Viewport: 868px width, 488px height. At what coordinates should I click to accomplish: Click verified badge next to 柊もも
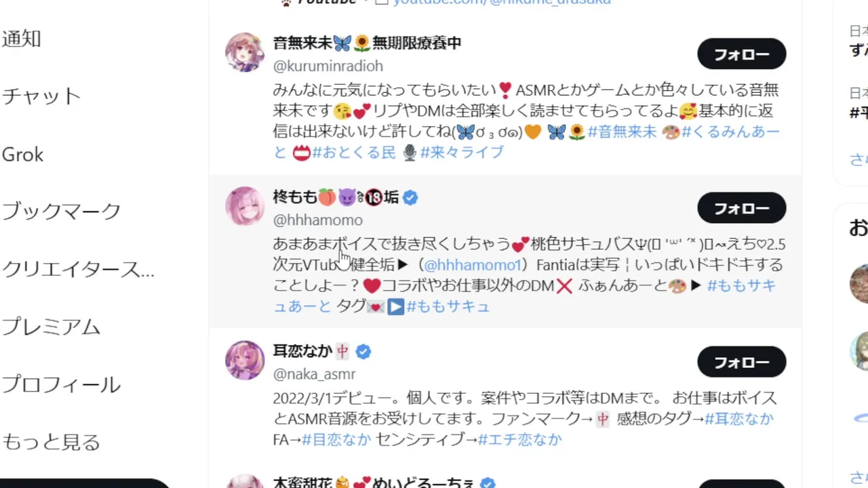pyautogui.click(x=410, y=198)
